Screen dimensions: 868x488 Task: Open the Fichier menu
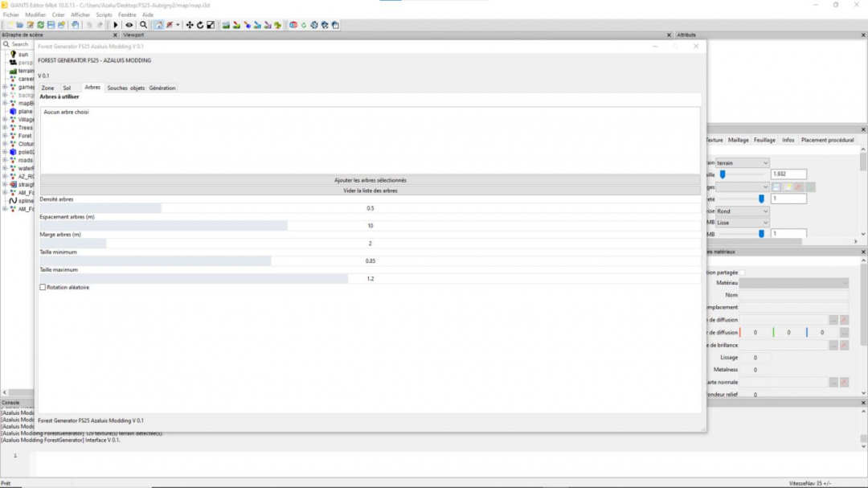[x=11, y=15]
